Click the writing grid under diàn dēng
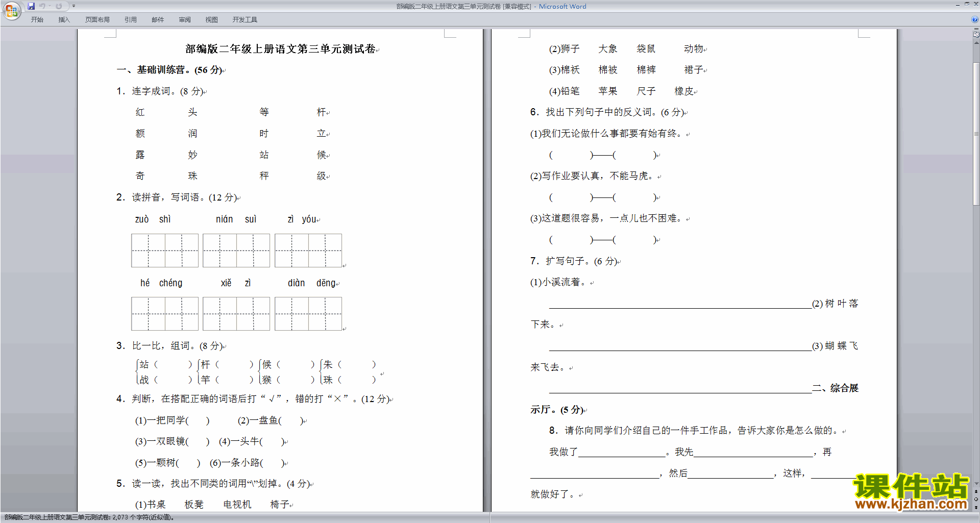 [308, 314]
